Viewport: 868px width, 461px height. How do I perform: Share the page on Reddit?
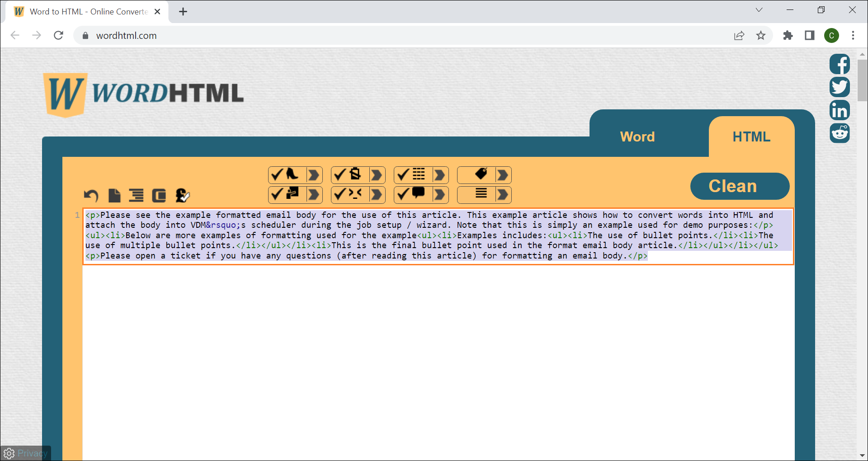tap(840, 133)
